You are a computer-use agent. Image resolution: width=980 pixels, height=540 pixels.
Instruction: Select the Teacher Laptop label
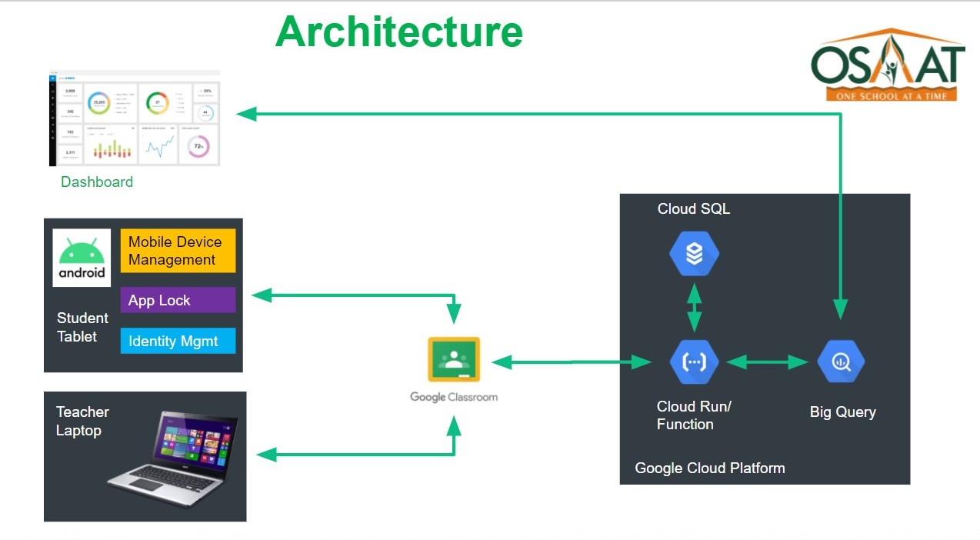point(82,421)
